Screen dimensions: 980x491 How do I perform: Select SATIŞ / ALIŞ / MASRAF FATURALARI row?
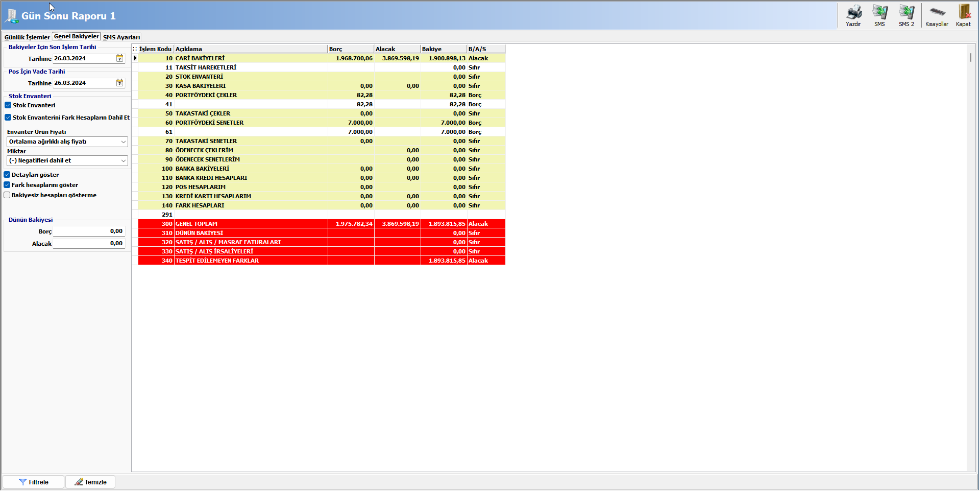coord(322,242)
